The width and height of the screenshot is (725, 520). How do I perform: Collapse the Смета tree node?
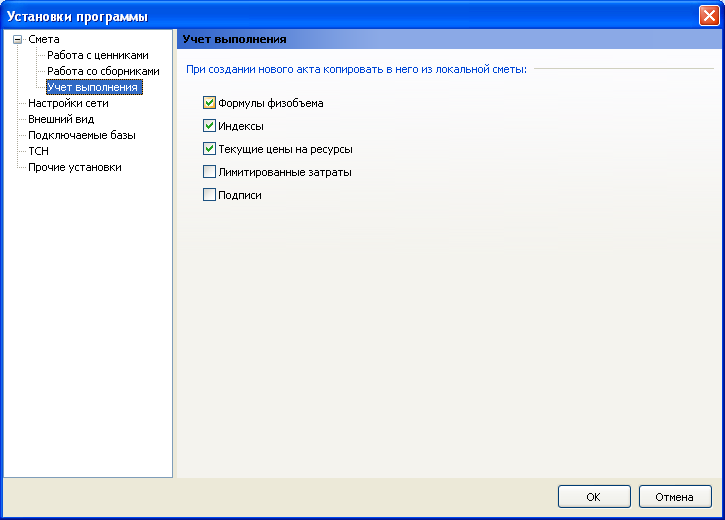tap(18, 40)
